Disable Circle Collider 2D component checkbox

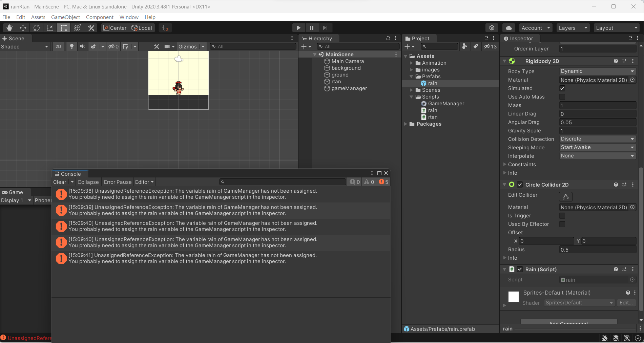coord(520,185)
